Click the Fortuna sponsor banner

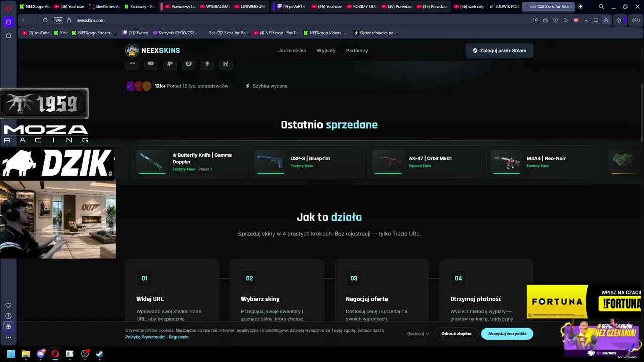point(585,302)
